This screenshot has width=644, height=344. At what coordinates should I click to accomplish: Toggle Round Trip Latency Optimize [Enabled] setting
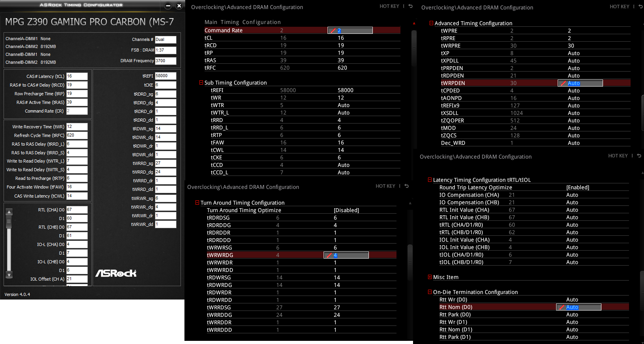[578, 187]
